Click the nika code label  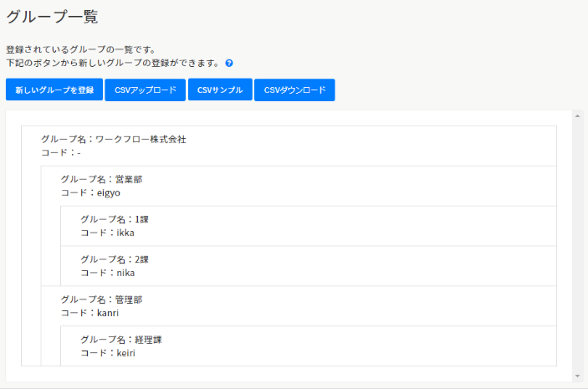click(125, 273)
